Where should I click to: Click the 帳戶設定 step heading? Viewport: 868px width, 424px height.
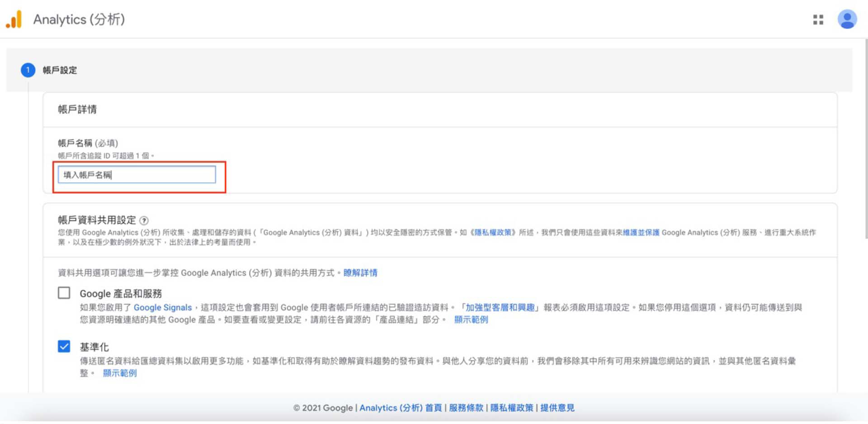pyautogui.click(x=60, y=71)
